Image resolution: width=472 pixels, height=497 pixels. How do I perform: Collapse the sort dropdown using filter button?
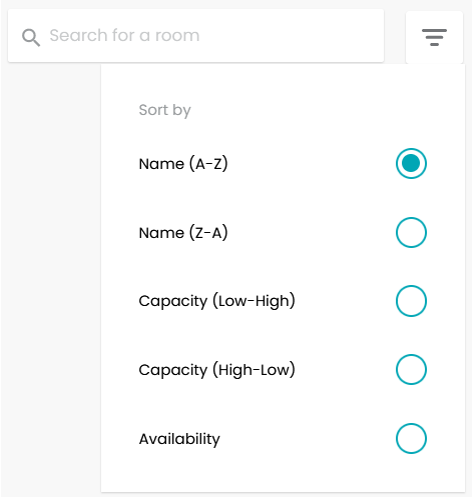point(434,37)
